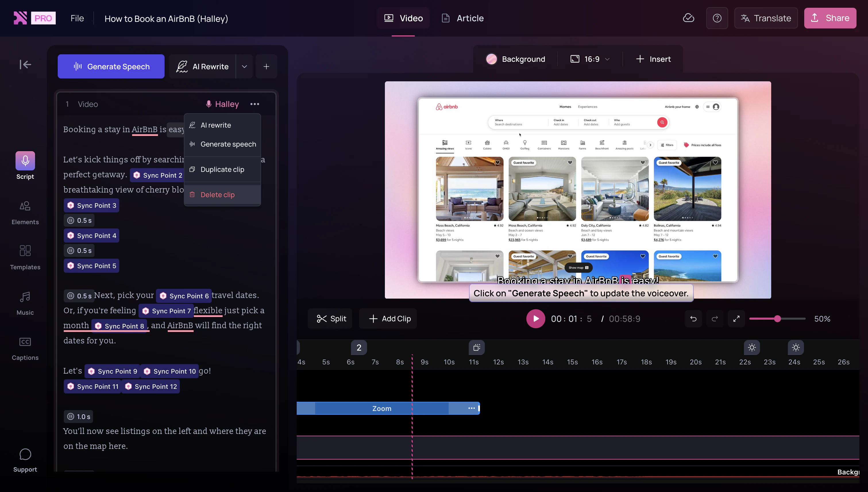Open the Elements sidebar section

(x=25, y=213)
